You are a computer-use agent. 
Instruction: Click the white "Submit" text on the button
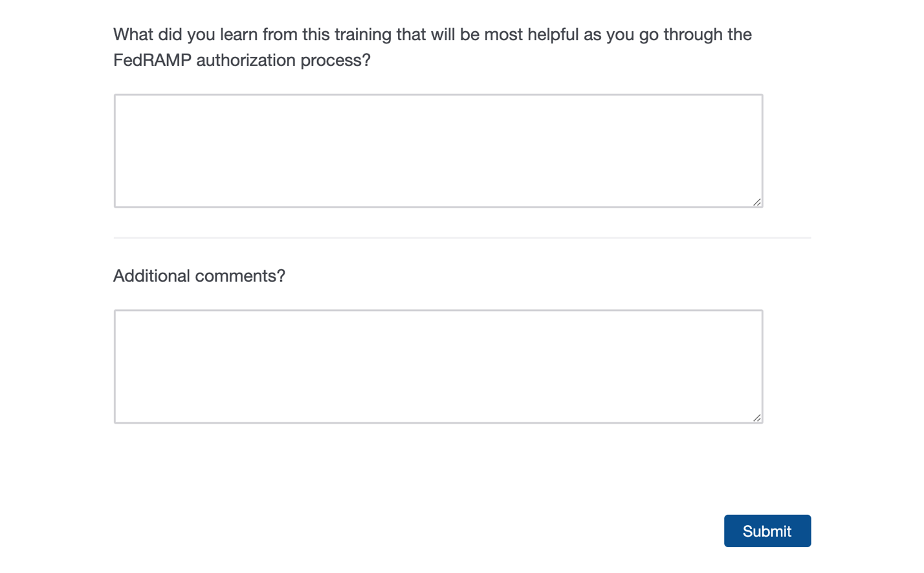767,531
